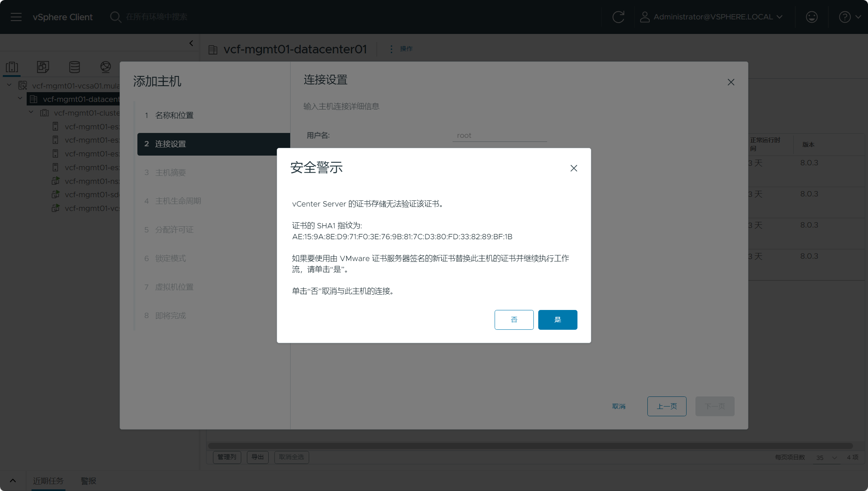Image resolution: width=868 pixels, height=491 pixels.
Task: Click 上一页 button in the wizard
Action: coord(666,406)
